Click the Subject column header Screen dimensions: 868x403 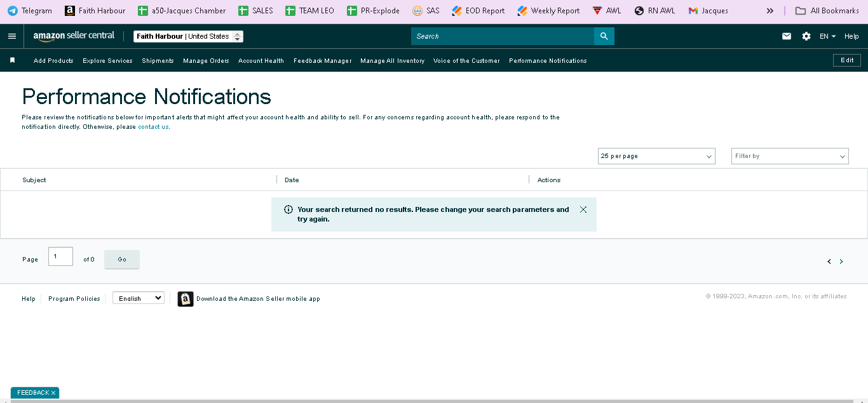click(x=34, y=180)
